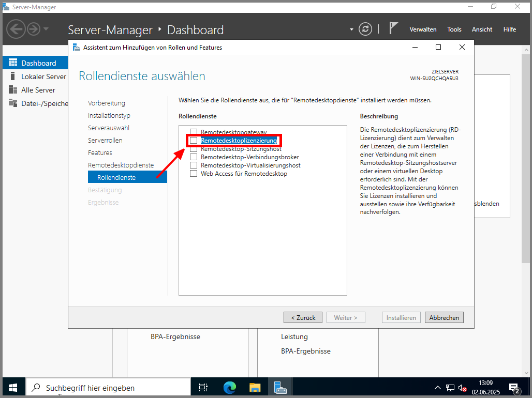532x398 pixels.
Task: Open Microsoft Edge from the taskbar
Action: (x=229, y=387)
